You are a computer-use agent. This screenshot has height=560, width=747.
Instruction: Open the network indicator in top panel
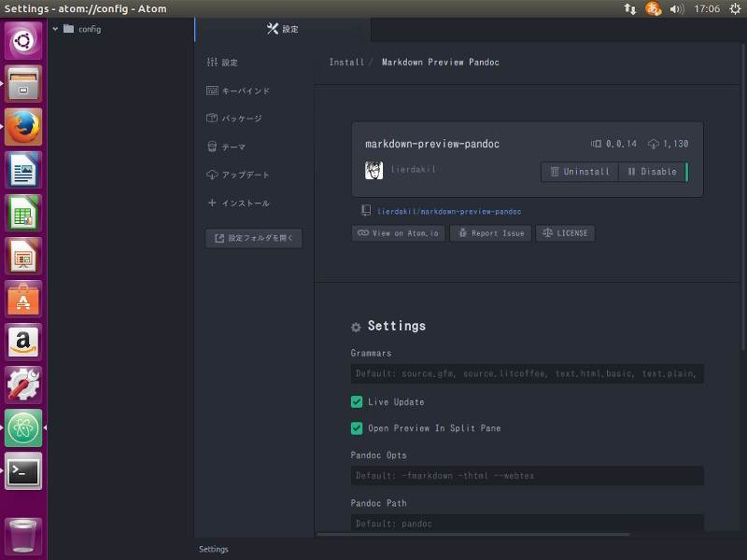coord(629,8)
